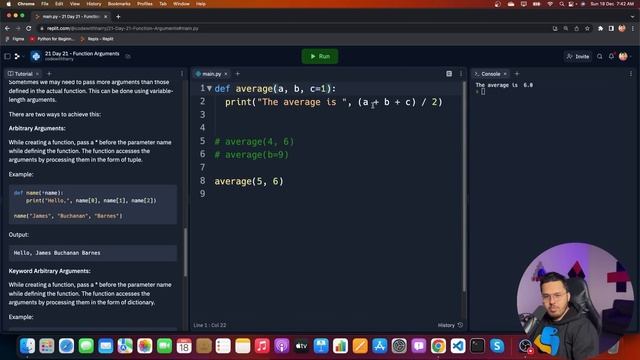
Task: Click the 'Arbitrary Arguments:' heading in tutorial
Action: point(37,128)
